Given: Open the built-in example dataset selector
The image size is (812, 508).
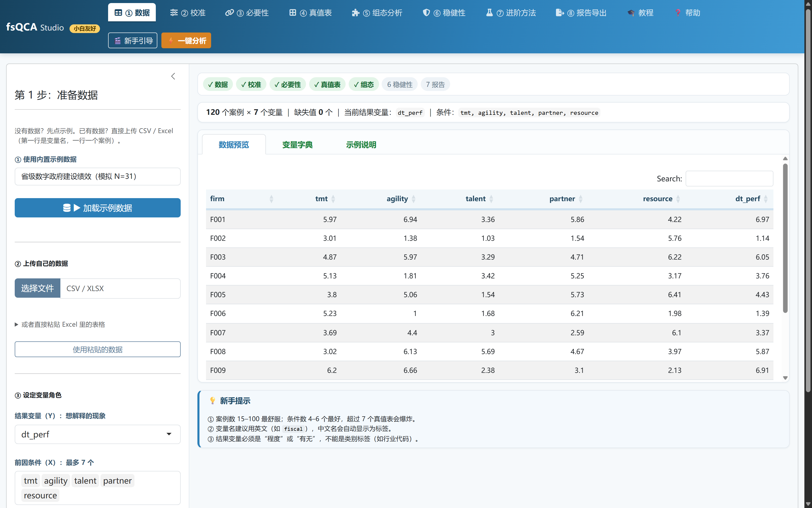Looking at the screenshot, I should [98, 176].
